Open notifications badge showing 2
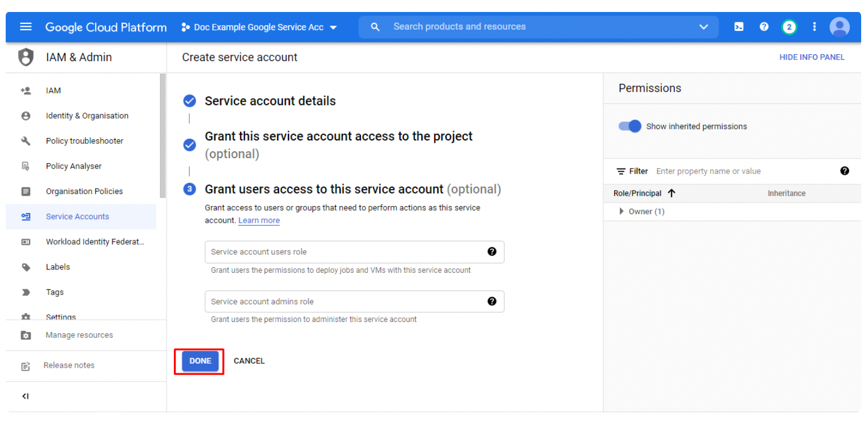This screenshot has width=868, height=435. coord(789,27)
